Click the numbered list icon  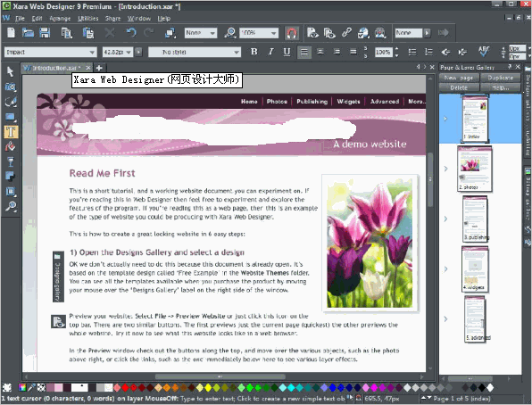coord(428,52)
